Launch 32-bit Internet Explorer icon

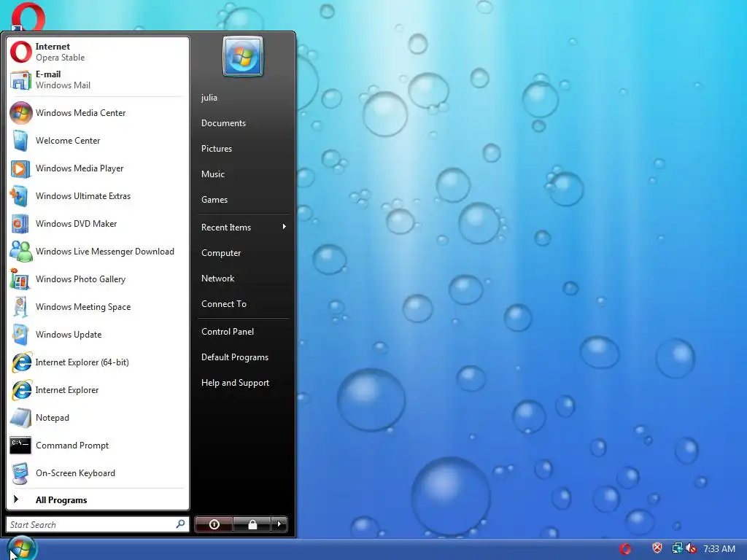[21, 389]
